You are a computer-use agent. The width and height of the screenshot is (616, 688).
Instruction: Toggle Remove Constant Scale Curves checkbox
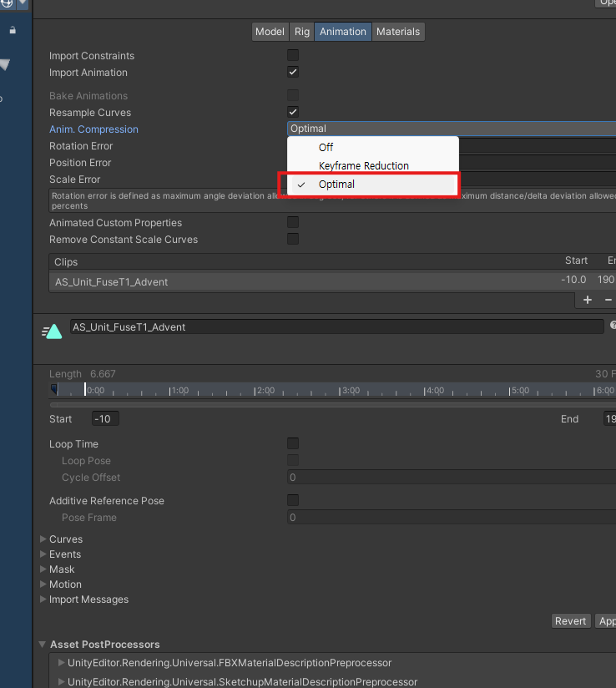tap(293, 239)
